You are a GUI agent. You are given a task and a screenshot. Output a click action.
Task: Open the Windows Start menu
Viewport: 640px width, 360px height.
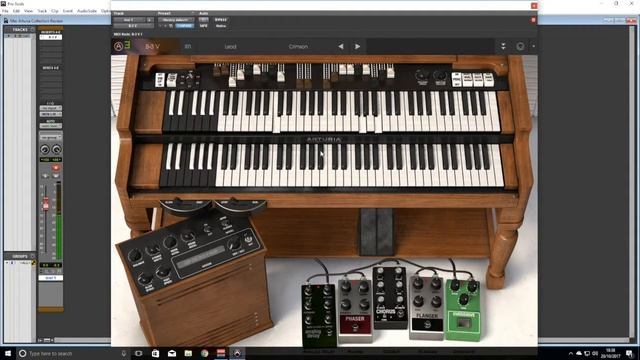point(7,353)
